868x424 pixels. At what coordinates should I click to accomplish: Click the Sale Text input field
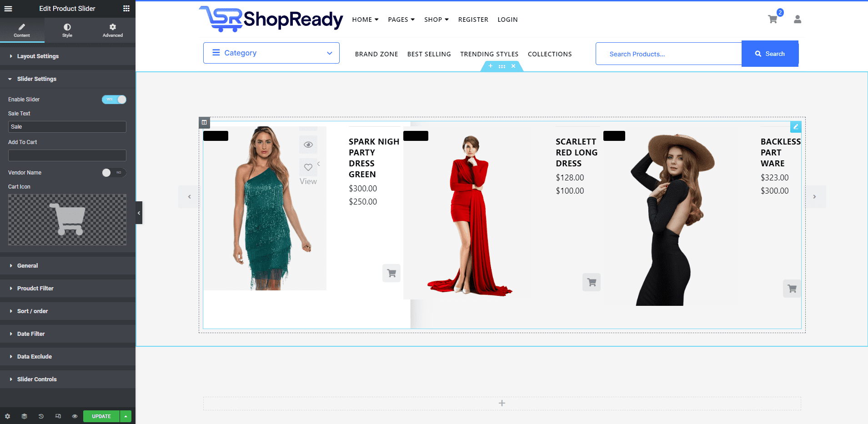tap(67, 127)
